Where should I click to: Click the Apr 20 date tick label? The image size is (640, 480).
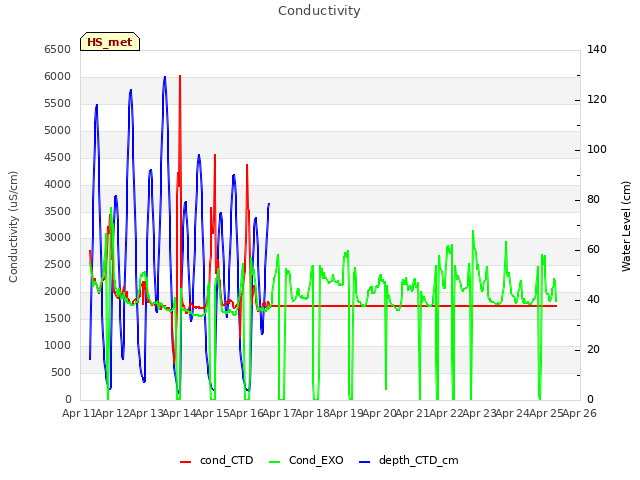[379, 413]
